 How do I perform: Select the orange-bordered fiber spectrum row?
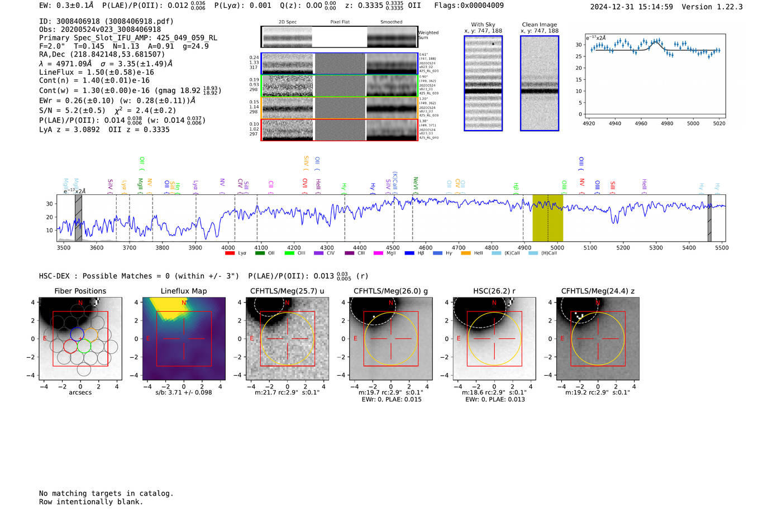(339, 108)
